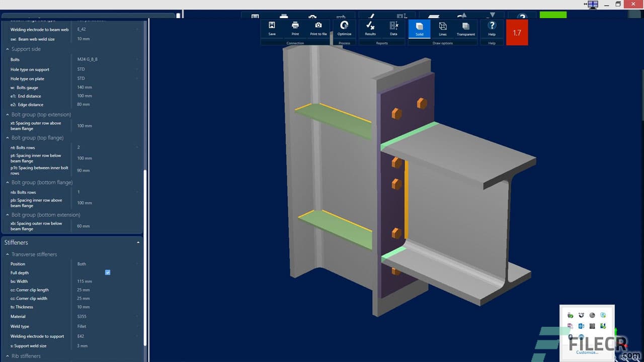Select the Outlook icon in the tray popup

pyautogui.click(x=582, y=325)
